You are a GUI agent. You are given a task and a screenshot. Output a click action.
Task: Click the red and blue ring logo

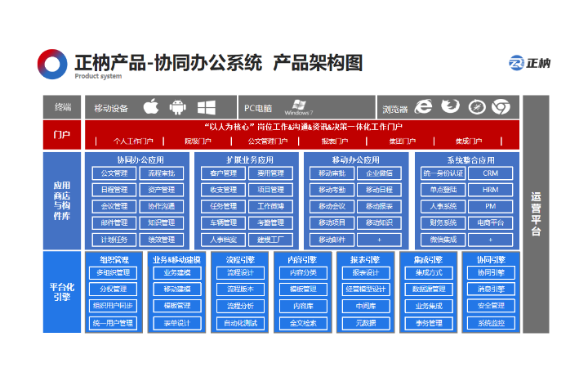[52, 65]
